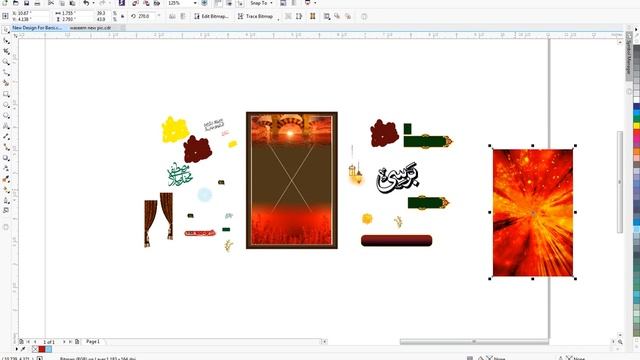Image resolution: width=640 pixels, height=360 pixels.
Task: Select the Text tool
Action: pyautogui.click(x=6, y=126)
